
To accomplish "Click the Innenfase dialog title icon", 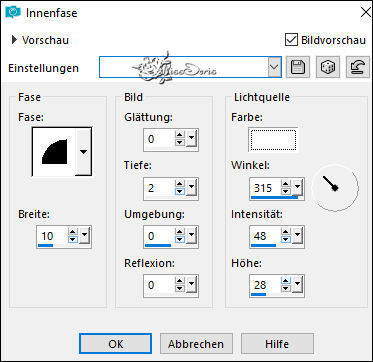I will point(13,13).
